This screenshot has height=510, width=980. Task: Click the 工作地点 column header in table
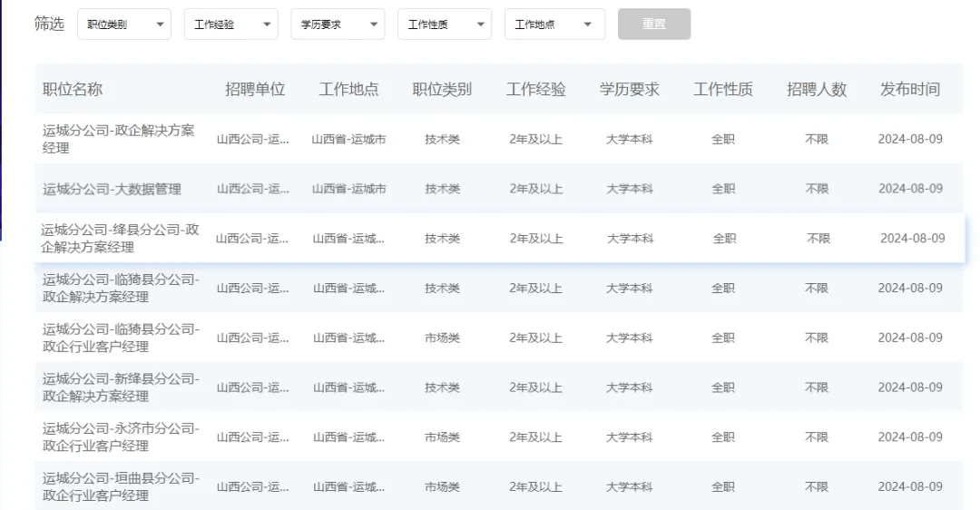348,89
